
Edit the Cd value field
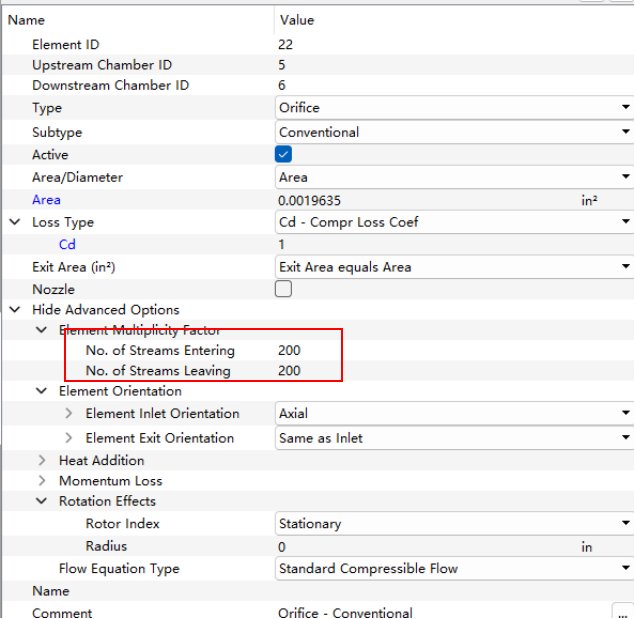tap(420, 245)
